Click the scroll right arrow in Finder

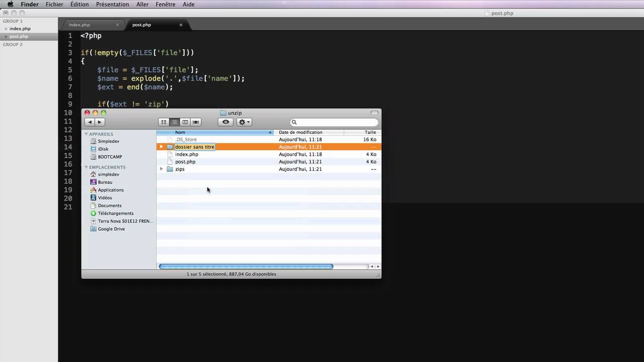378,266
